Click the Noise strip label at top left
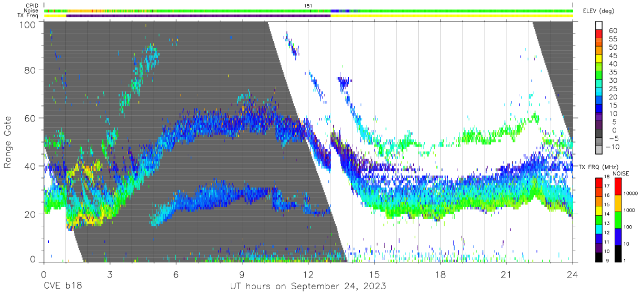Viewport: 644px width, 297px height. click(x=31, y=10)
